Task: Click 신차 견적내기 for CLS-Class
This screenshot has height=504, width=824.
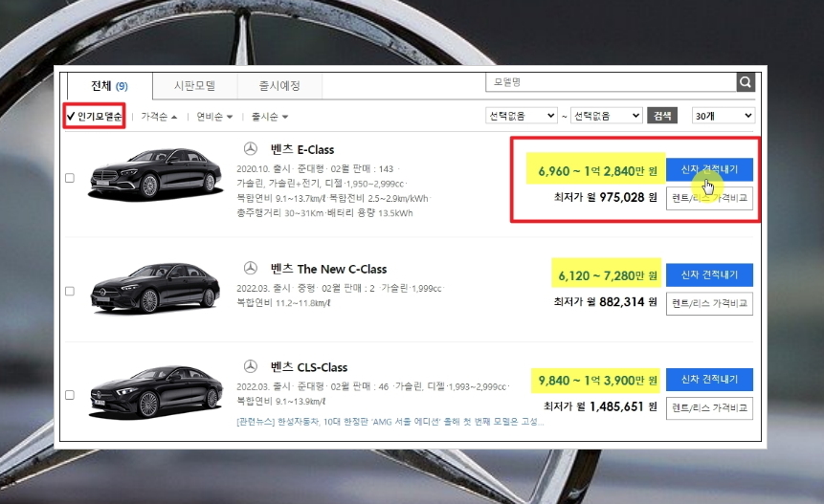Action: [x=709, y=379]
